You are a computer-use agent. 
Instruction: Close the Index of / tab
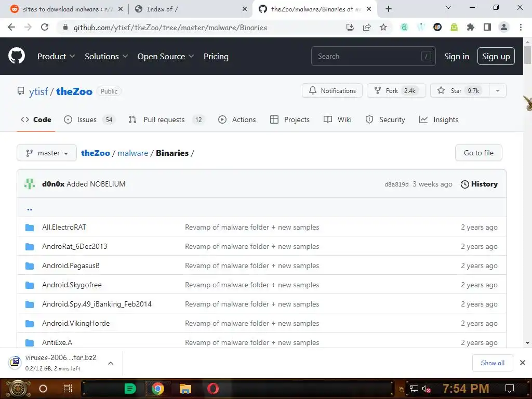245,9
